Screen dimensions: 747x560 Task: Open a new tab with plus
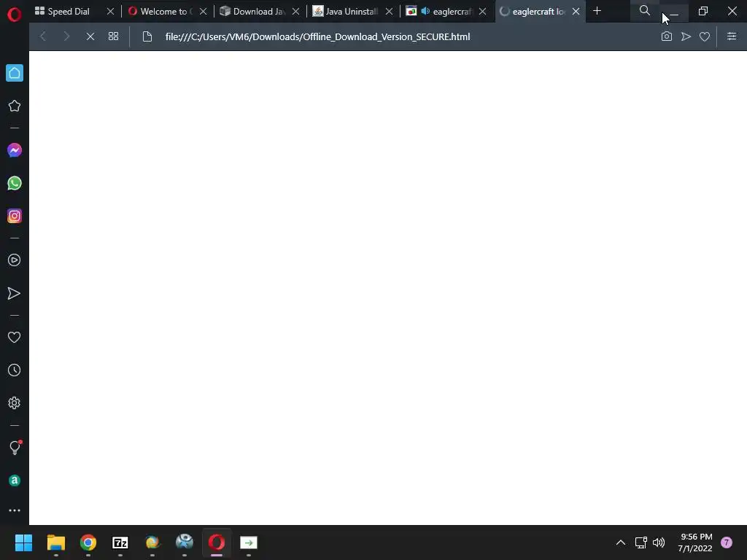pos(597,11)
